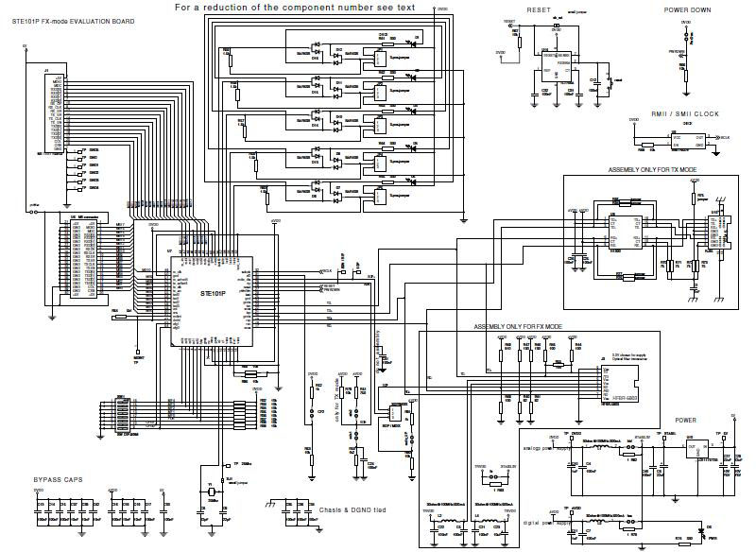Click the 'For a reduction of the component number see text' note
This screenshot has height=552, width=756.
pos(295,8)
